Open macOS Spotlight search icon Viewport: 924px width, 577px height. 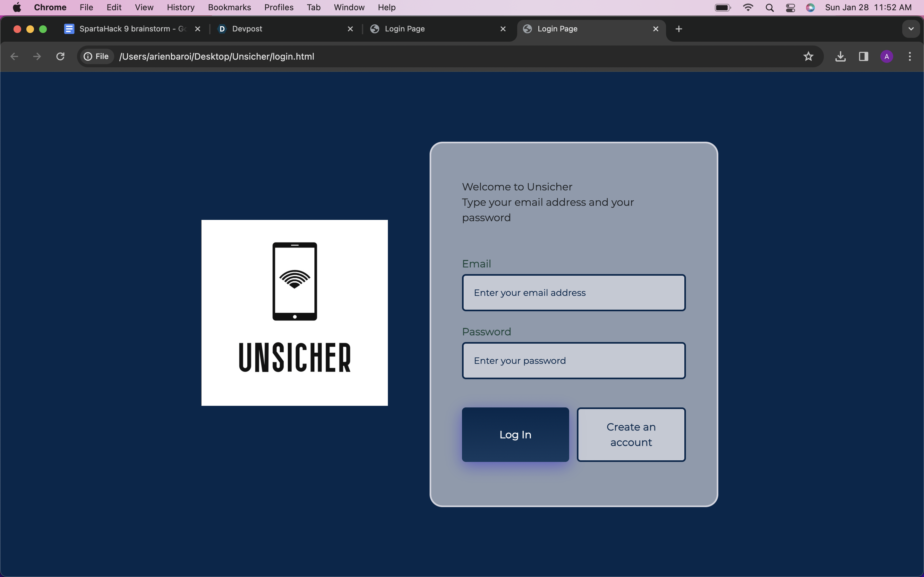[x=769, y=8]
